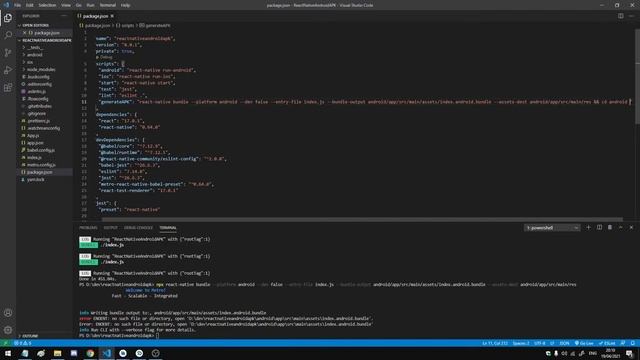
Task: Open the Edit menu
Action: coord(29,5)
